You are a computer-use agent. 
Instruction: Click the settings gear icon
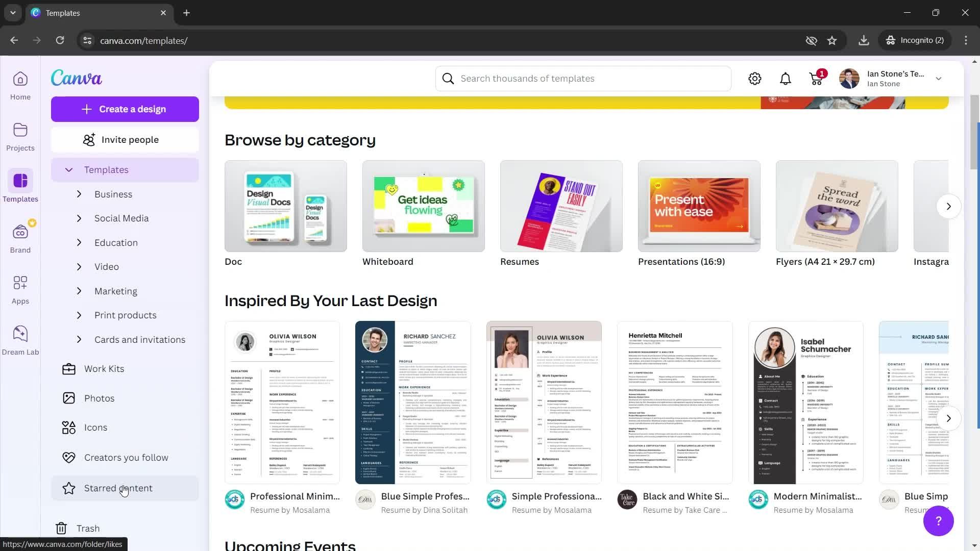[756, 78]
